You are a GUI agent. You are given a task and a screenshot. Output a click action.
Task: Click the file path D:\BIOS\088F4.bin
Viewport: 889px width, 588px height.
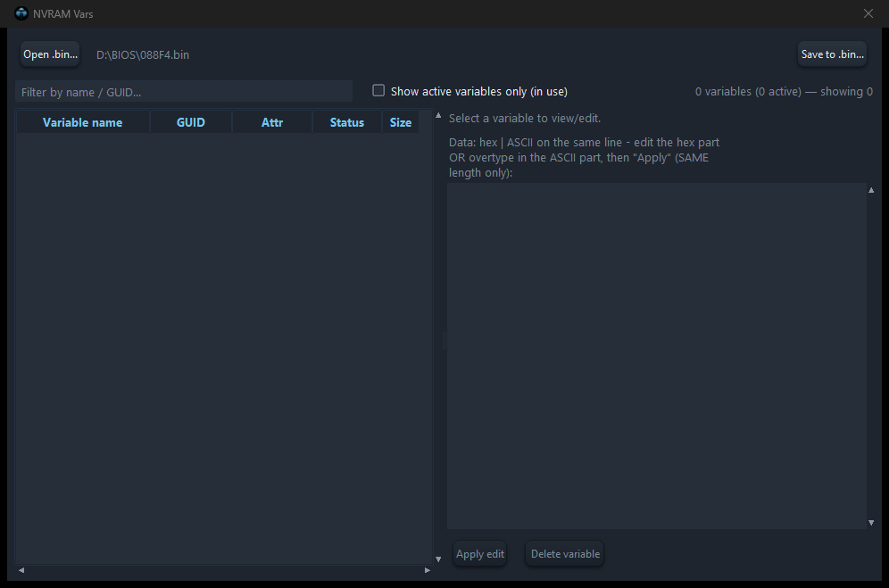click(x=143, y=55)
